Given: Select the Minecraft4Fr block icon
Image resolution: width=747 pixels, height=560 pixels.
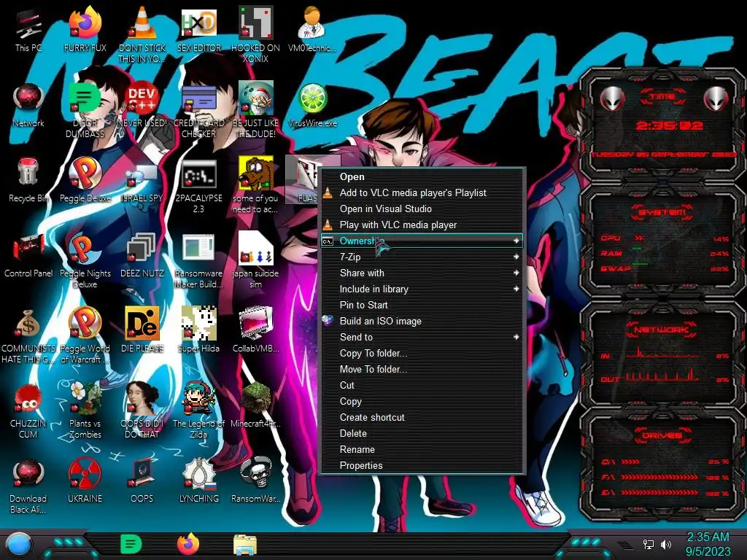Looking at the screenshot, I should (255, 406).
